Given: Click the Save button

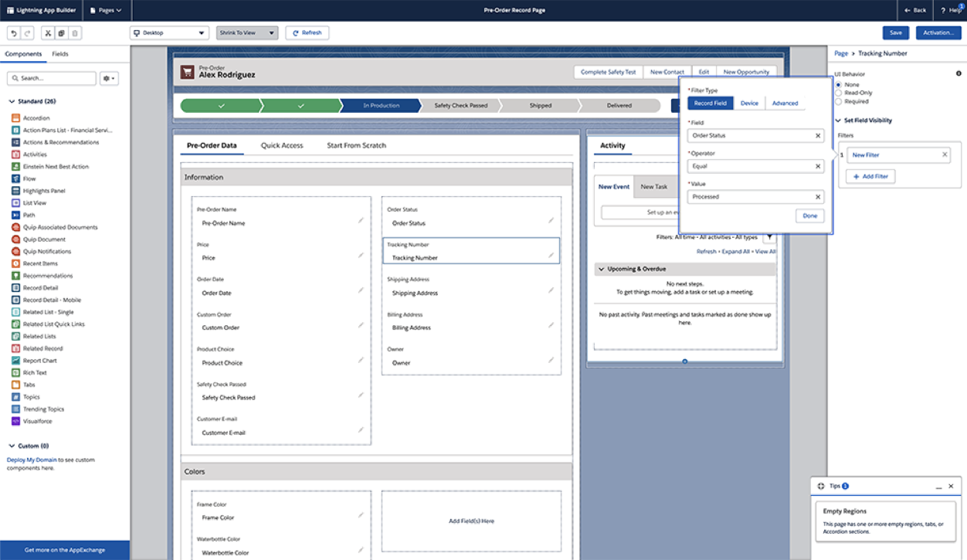Looking at the screenshot, I should (895, 32).
